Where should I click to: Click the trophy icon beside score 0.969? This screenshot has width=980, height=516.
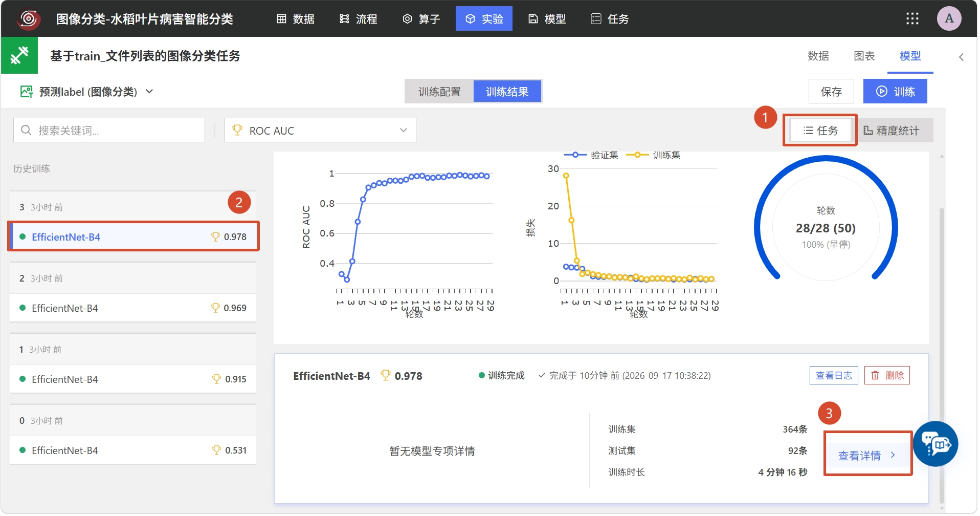click(216, 308)
